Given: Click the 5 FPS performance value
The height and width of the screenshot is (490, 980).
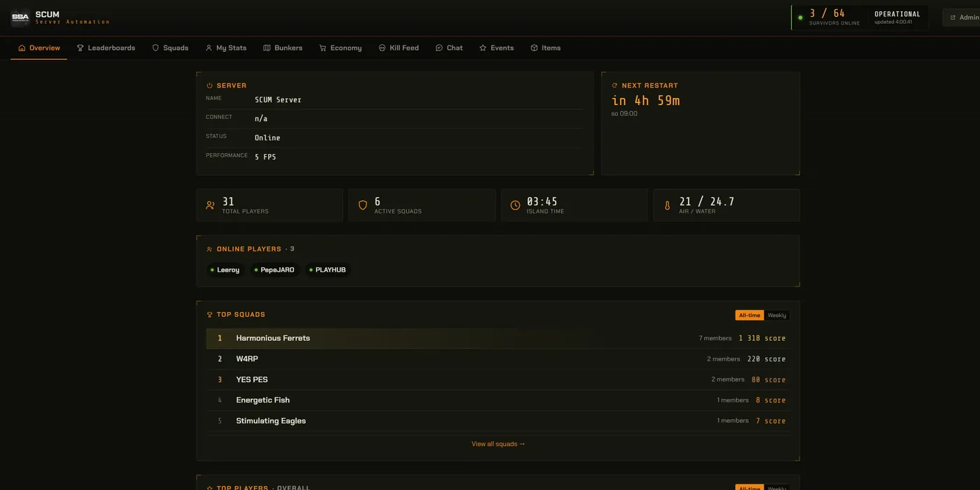Looking at the screenshot, I should coord(265,157).
